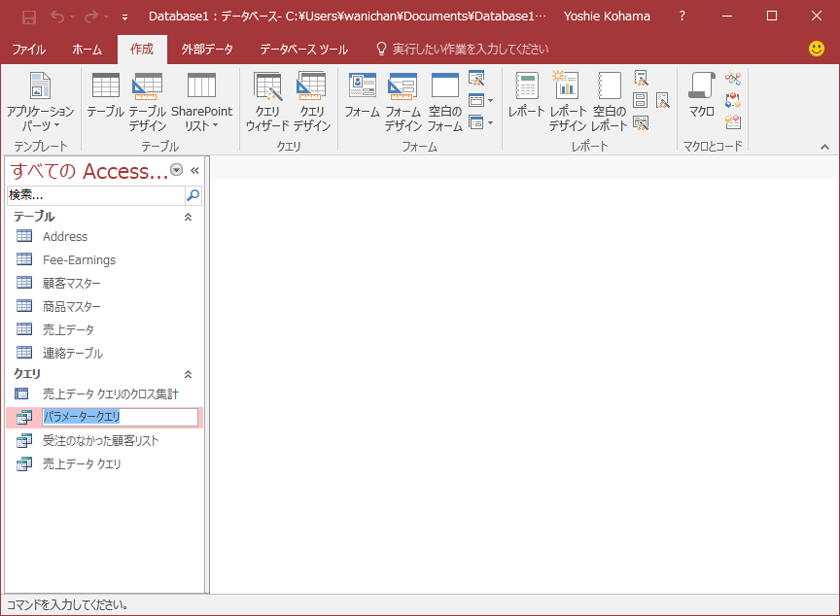Open the navigation pane category menu arrow
The width and height of the screenshot is (840, 616).
[x=176, y=170]
